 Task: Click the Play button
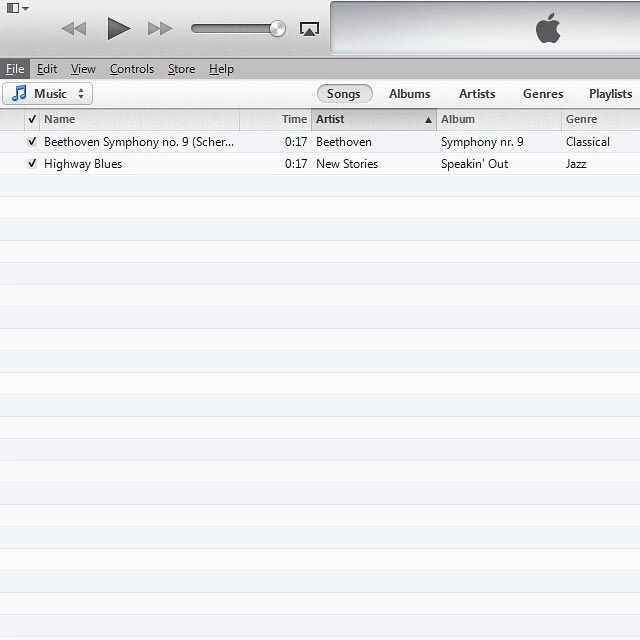(x=118, y=29)
